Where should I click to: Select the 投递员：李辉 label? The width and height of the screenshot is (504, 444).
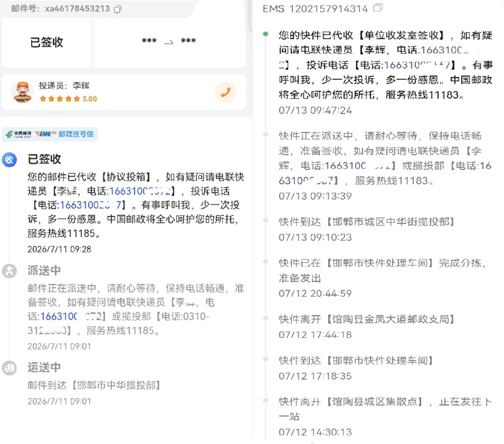[64, 86]
